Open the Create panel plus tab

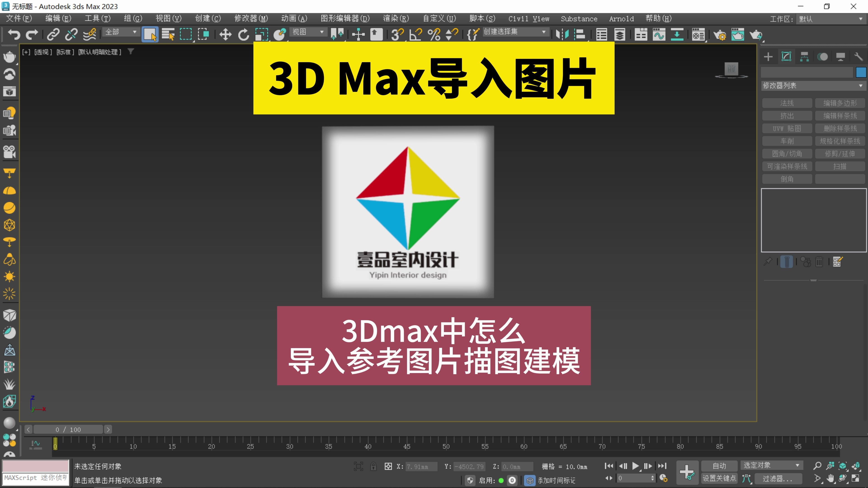coord(768,56)
